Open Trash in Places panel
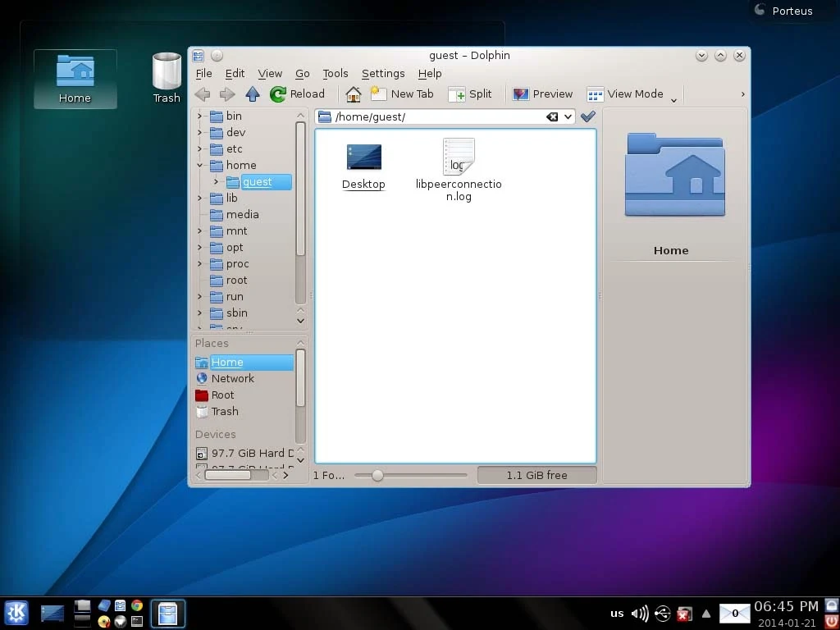Image resolution: width=840 pixels, height=630 pixels. (x=217, y=412)
